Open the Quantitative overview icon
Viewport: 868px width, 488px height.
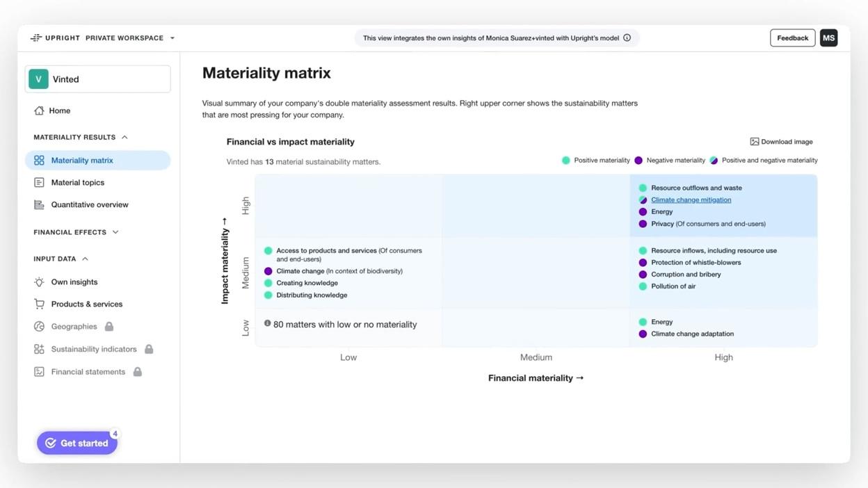click(38, 204)
